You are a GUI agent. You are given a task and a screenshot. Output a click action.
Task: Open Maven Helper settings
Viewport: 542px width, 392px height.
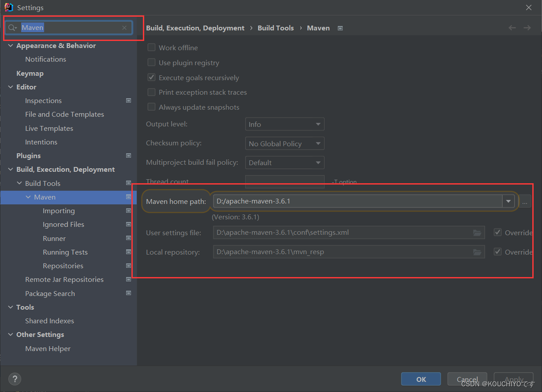point(48,348)
